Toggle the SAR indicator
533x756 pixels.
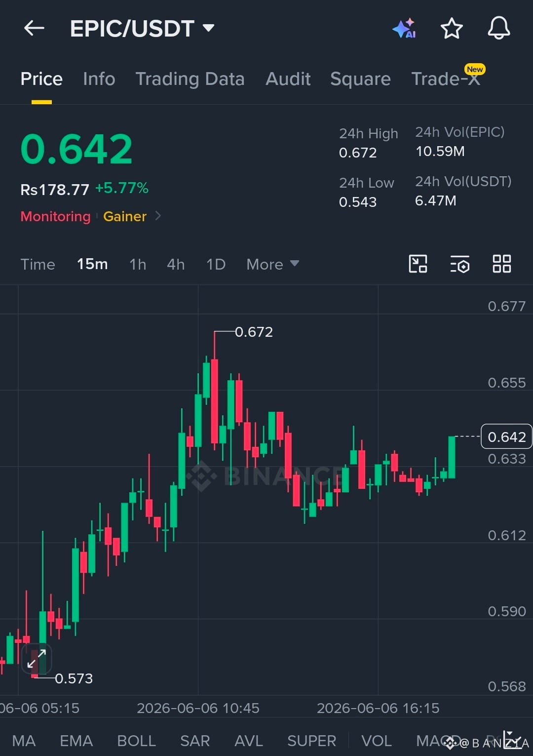coord(195,741)
